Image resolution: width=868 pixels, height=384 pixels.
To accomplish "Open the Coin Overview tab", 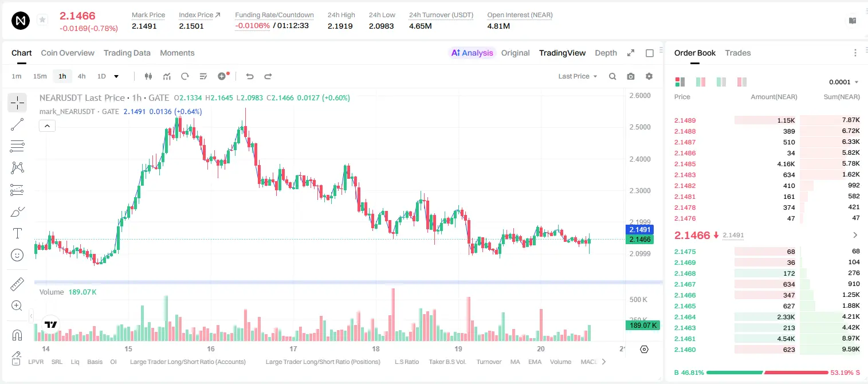I will [x=68, y=53].
